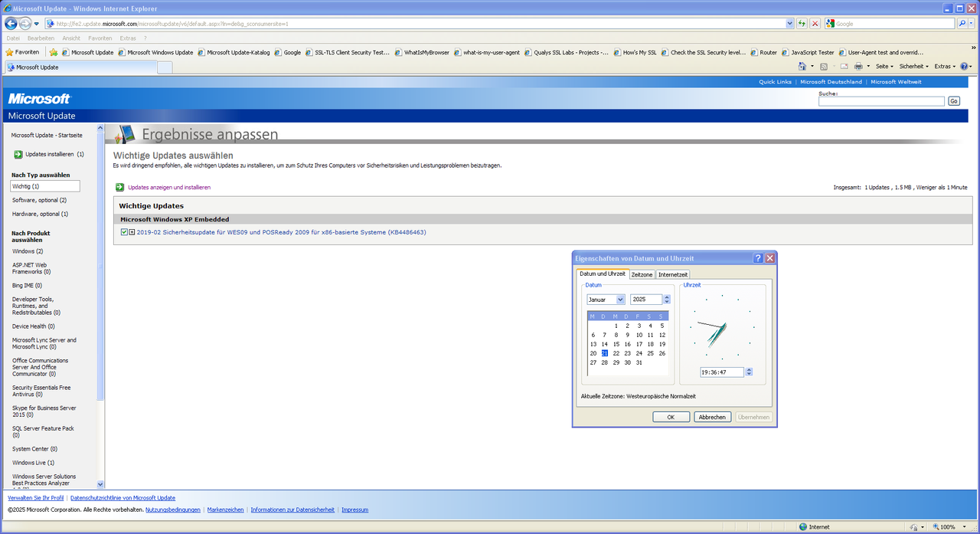Click the help question mark in date dialog
The image size is (980, 534).
(758, 258)
